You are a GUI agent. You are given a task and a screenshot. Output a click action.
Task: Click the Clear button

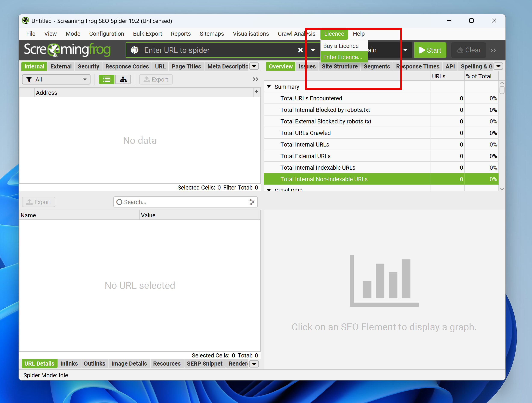468,50
